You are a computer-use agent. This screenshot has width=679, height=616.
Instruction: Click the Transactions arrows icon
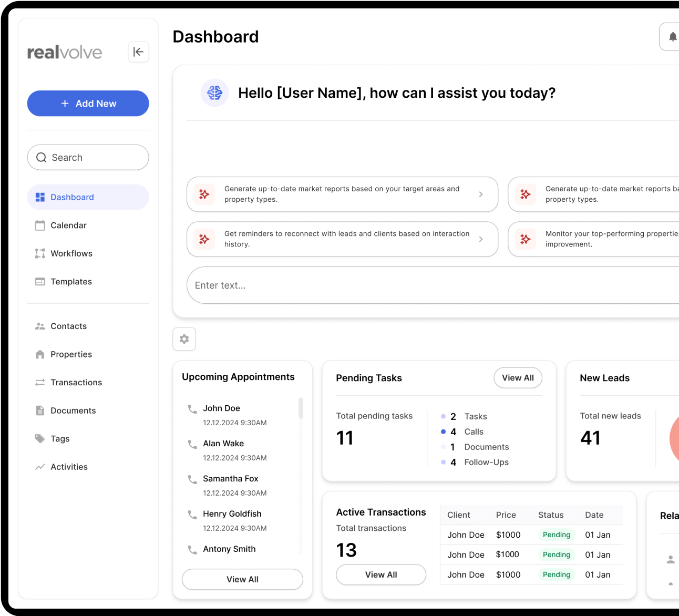[x=40, y=383]
